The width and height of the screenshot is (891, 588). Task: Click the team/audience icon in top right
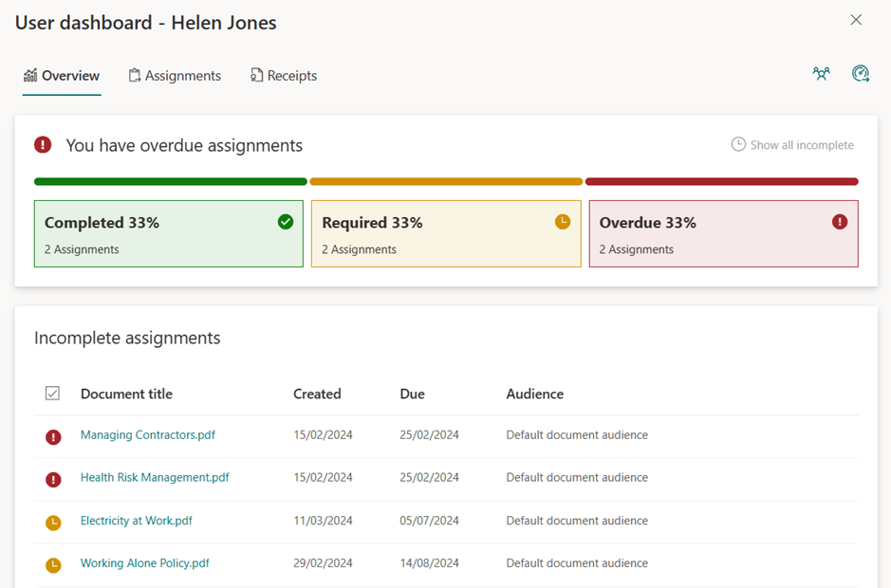click(821, 73)
